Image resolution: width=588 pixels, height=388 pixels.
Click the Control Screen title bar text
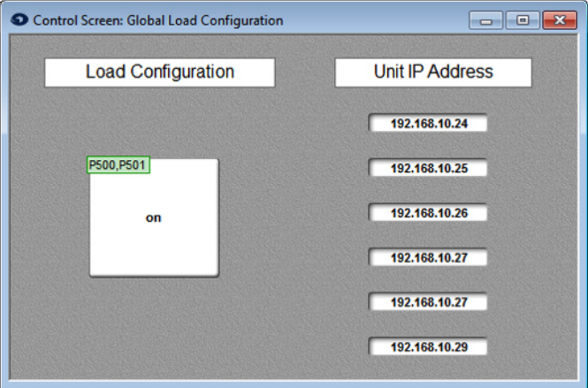[158, 20]
